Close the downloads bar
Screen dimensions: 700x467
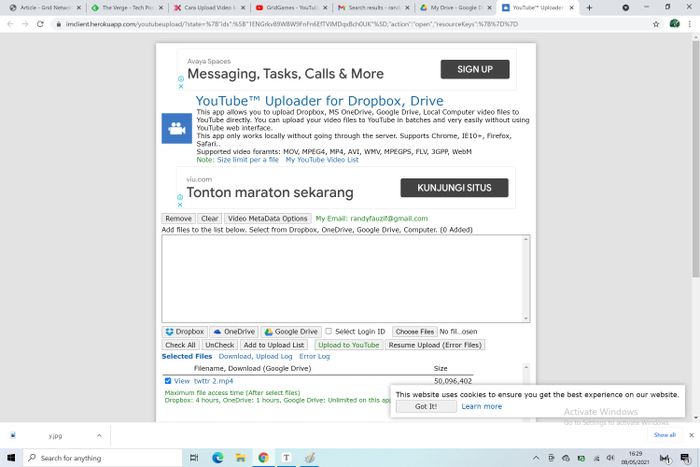(691, 435)
